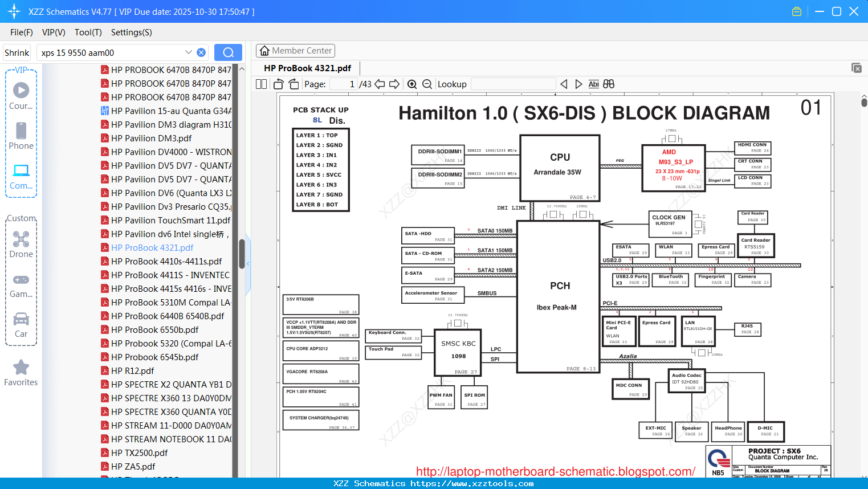Screen dimensions: 868x489
Task: Click the page number input field
Action: pos(344,84)
